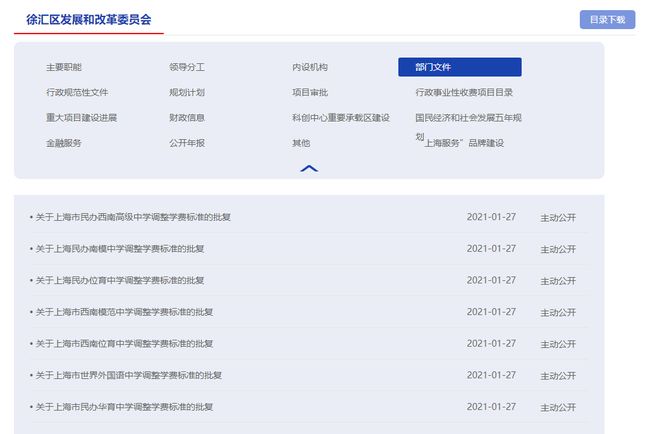Image resolution: width=650 pixels, height=434 pixels.
Task: Open 上海市民办西南高级中学 tuition approval document
Action: (133, 217)
